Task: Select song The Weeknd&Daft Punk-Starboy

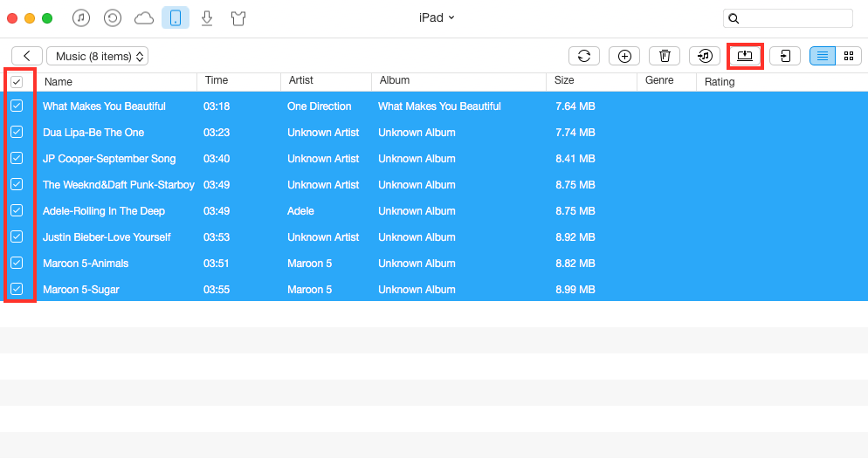Action: tap(119, 185)
